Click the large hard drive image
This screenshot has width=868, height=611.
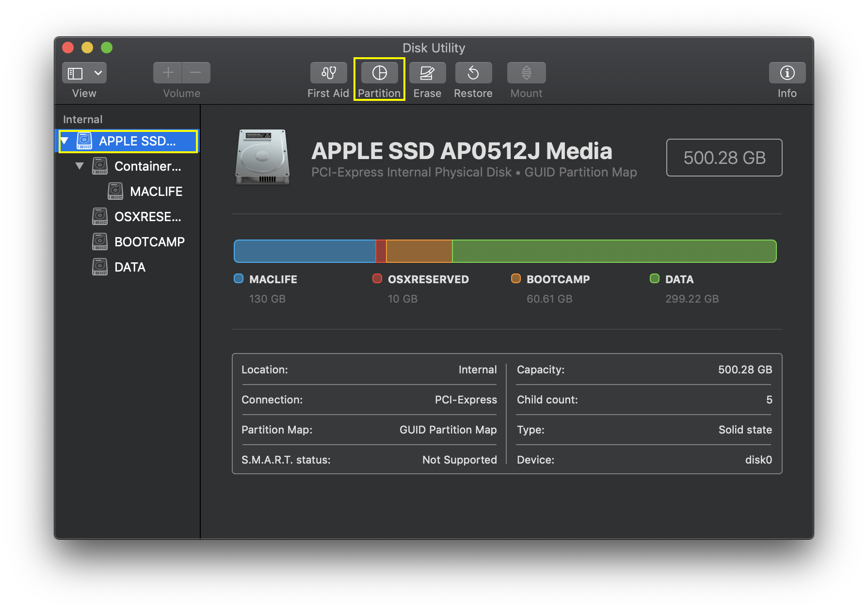[262, 157]
